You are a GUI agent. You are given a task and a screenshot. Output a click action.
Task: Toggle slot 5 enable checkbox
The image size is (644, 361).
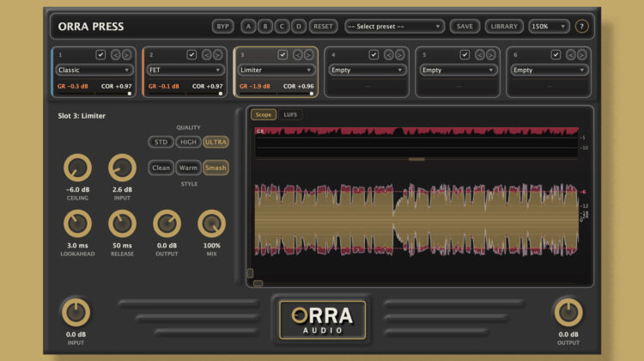tap(465, 54)
